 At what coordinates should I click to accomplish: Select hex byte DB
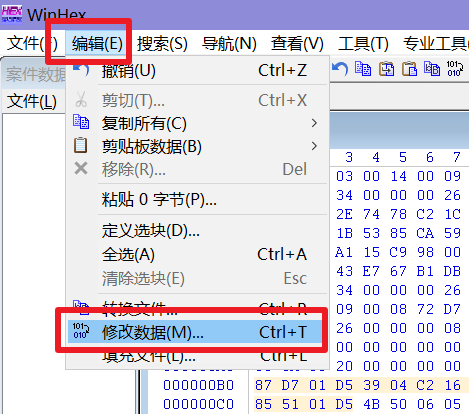tap(452, 271)
